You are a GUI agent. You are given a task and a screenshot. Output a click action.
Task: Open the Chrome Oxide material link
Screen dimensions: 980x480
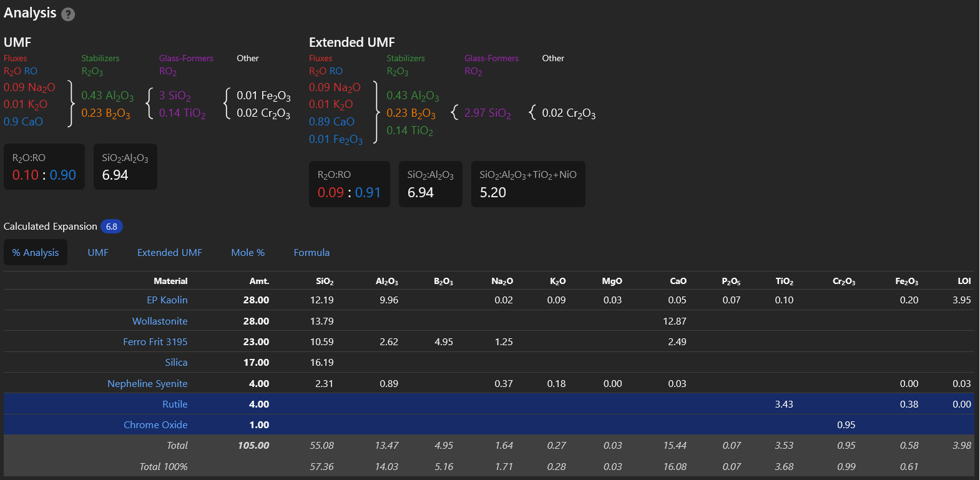(155, 425)
